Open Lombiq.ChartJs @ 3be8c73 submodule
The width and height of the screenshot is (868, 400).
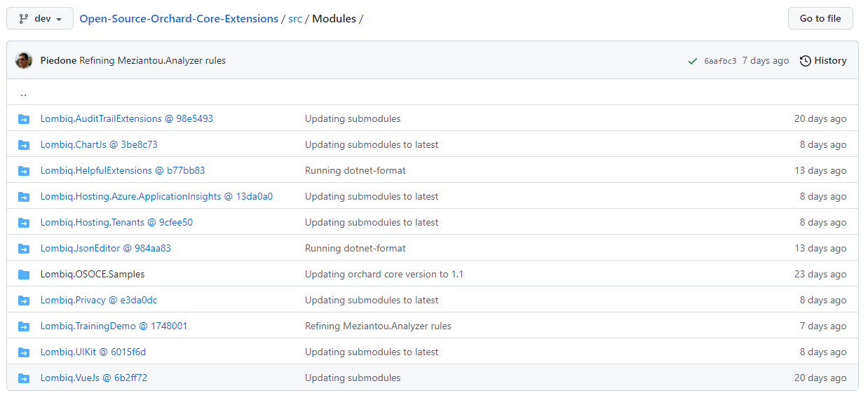click(99, 144)
